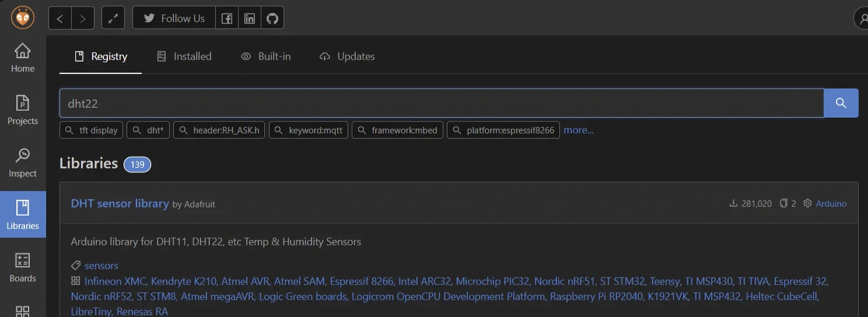Click the 'by Adafruit' author text
The height and width of the screenshot is (317, 868).
[x=194, y=204]
